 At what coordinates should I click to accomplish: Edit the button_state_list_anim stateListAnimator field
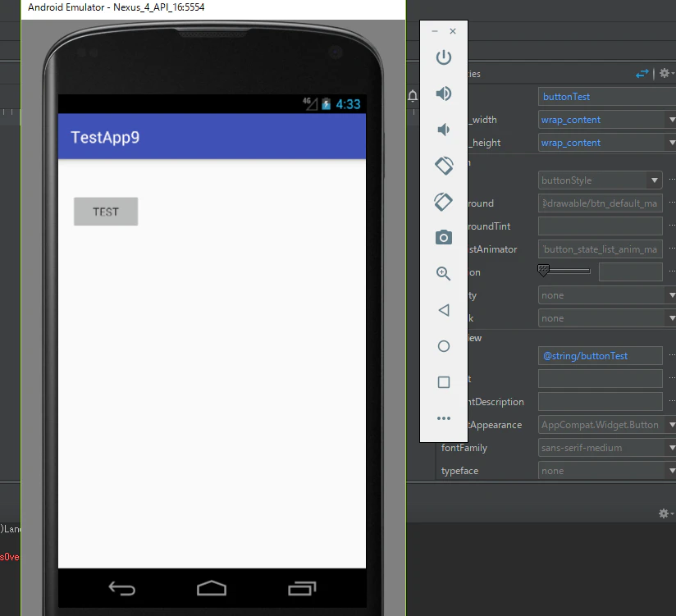point(601,249)
